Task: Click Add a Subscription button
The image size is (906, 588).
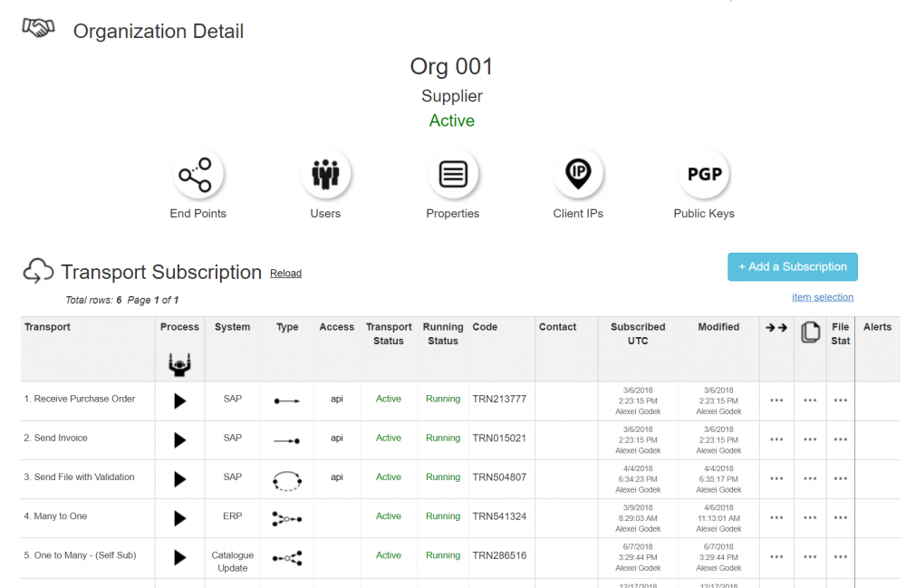Action: pyautogui.click(x=792, y=266)
